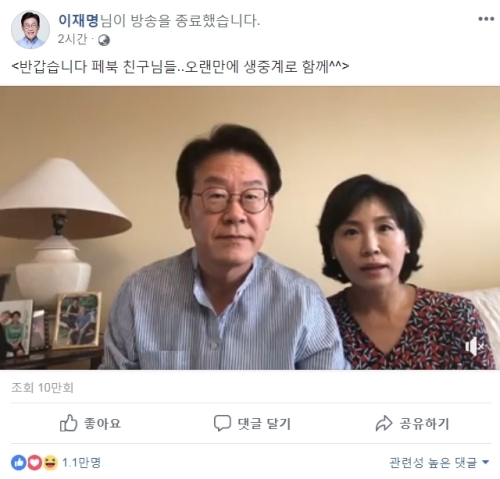The height and width of the screenshot is (479, 500).
Task: Open the 2시간 timestamp link
Action: point(72,39)
